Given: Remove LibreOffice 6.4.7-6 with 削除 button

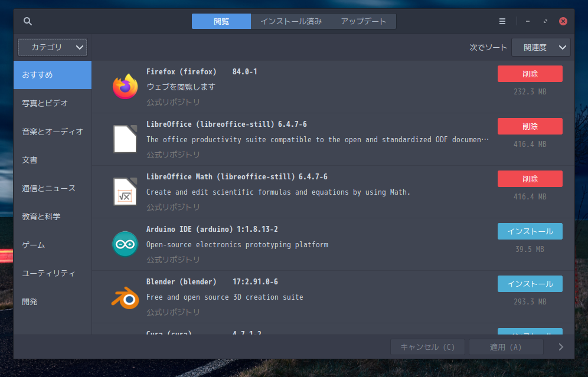Looking at the screenshot, I should [530, 126].
